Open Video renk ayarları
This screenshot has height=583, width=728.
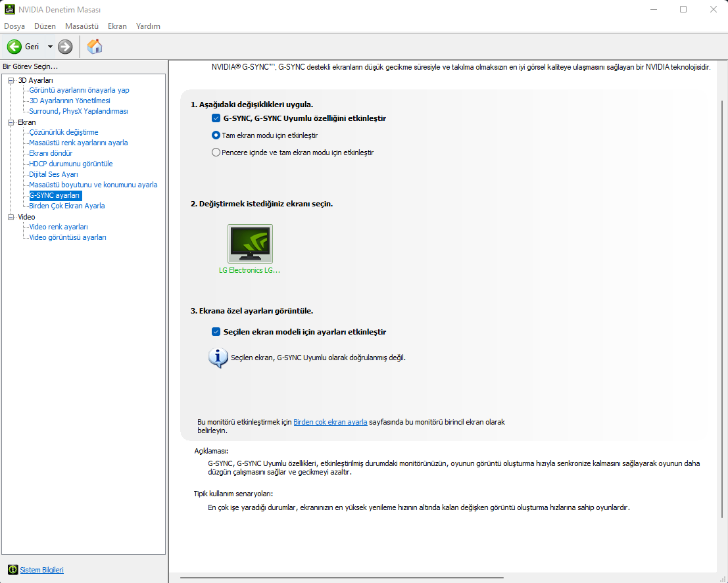click(x=59, y=227)
